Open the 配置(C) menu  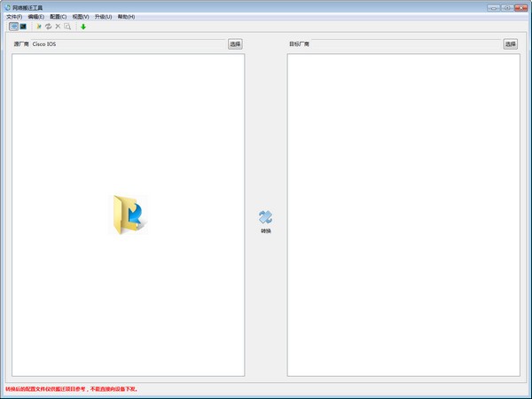[58, 17]
